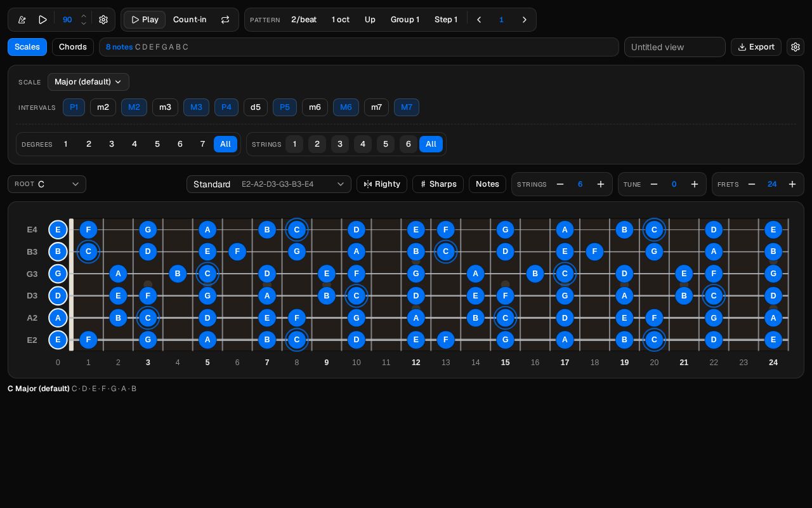Viewport: 812px width, 508px height.
Task: Open the Standard tuning dropdown
Action: point(269,184)
